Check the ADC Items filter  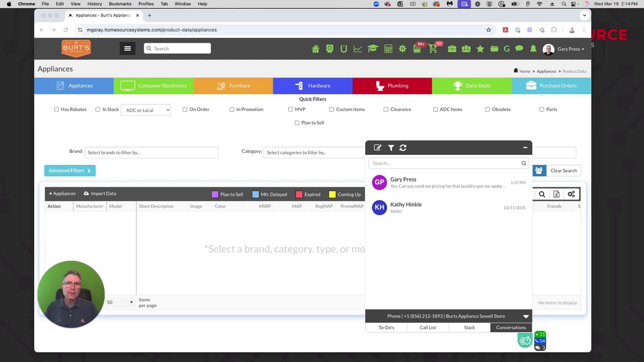(435, 109)
